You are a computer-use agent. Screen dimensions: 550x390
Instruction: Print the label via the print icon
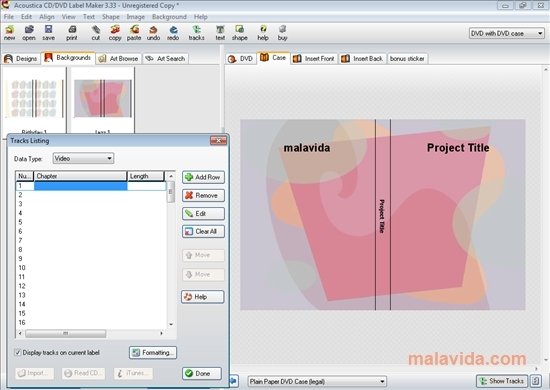click(72, 33)
